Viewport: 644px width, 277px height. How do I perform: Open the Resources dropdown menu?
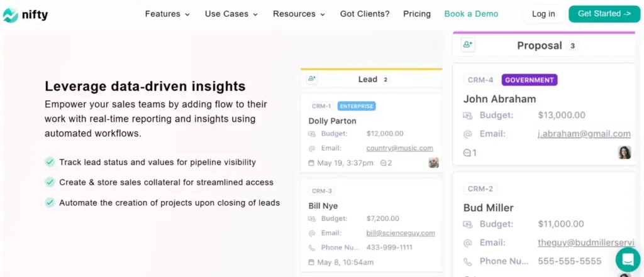tap(299, 14)
